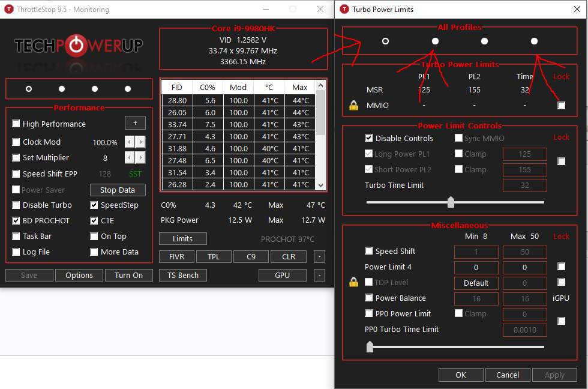Select first profile radio in ThrottleStop window
Viewport: 588px width, 389px height.
(x=29, y=89)
